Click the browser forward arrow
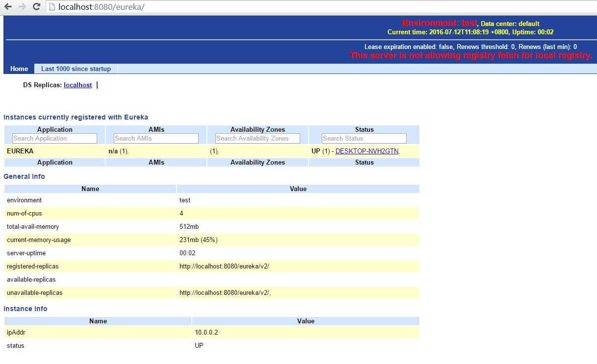The height and width of the screenshot is (364, 597). (x=22, y=7)
